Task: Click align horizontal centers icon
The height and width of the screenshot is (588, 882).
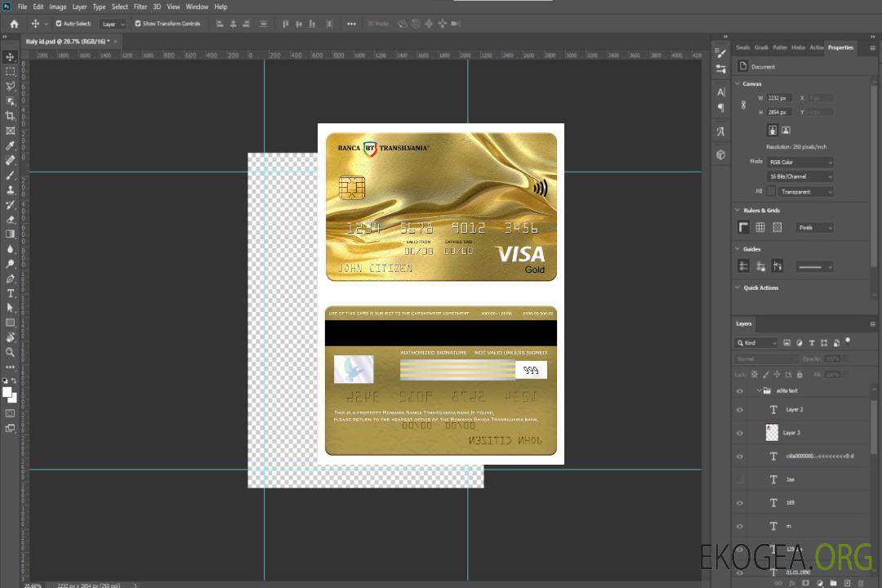Action: [233, 24]
